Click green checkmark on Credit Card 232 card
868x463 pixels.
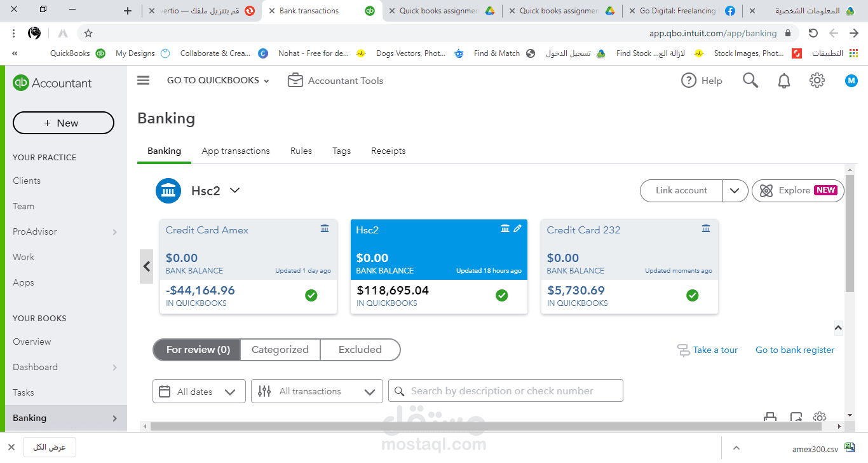693,295
